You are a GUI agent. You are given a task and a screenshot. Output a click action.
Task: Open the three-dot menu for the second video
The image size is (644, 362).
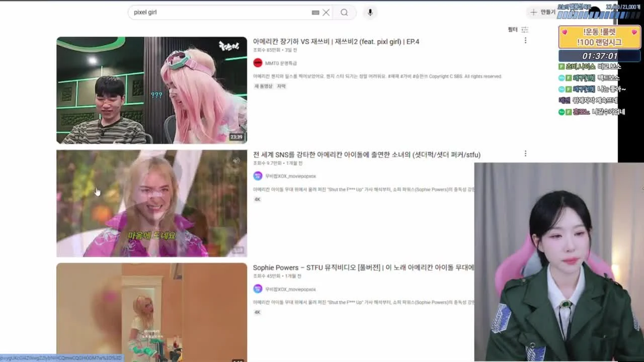click(525, 154)
